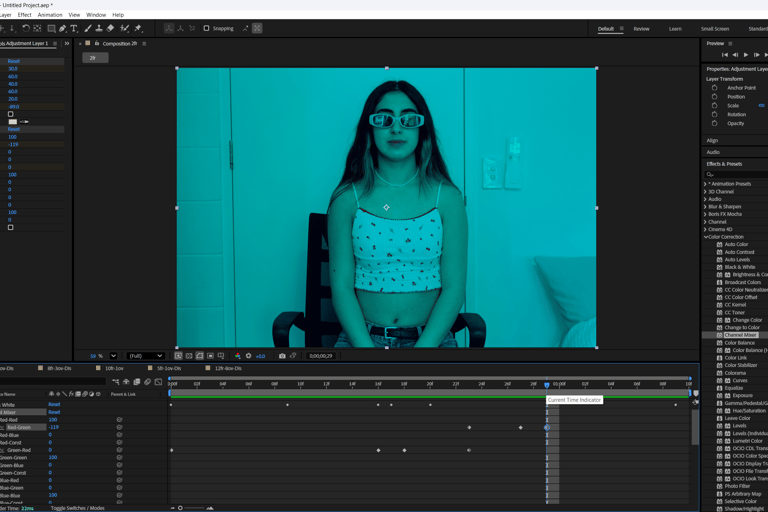The height and width of the screenshot is (512, 768).
Task: Click the reset exposure icon
Action: tap(248, 356)
